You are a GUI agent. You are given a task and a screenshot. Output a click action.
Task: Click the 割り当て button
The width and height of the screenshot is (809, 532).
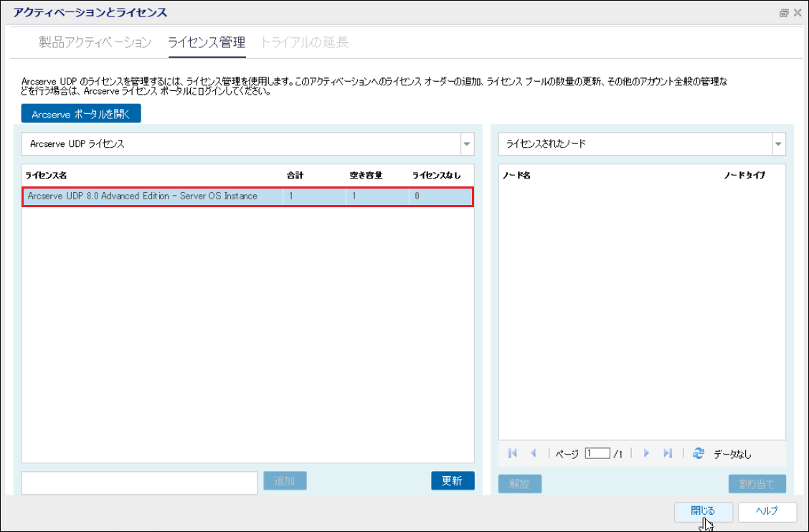757,484
